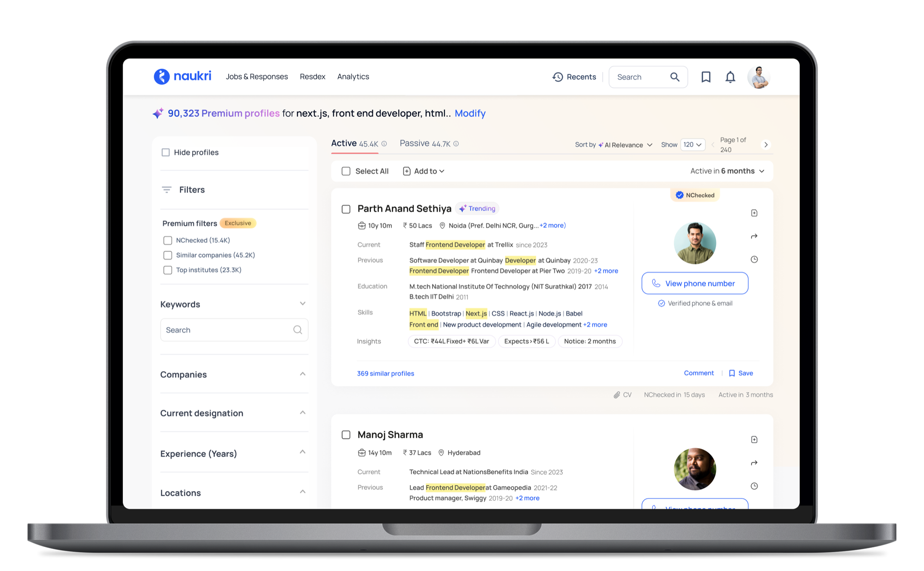Open Manoj Sharma profile name
Image resolution: width=924 pixels, height=571 pixels.
[x=390, y=435]
